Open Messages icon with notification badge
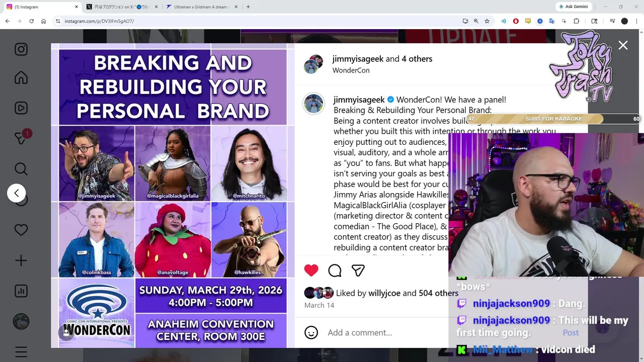 21,137
